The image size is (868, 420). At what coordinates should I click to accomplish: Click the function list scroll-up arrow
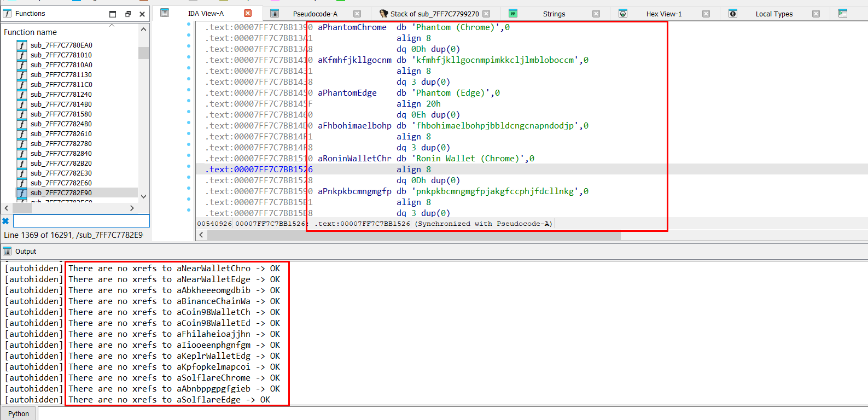point(143,30)
